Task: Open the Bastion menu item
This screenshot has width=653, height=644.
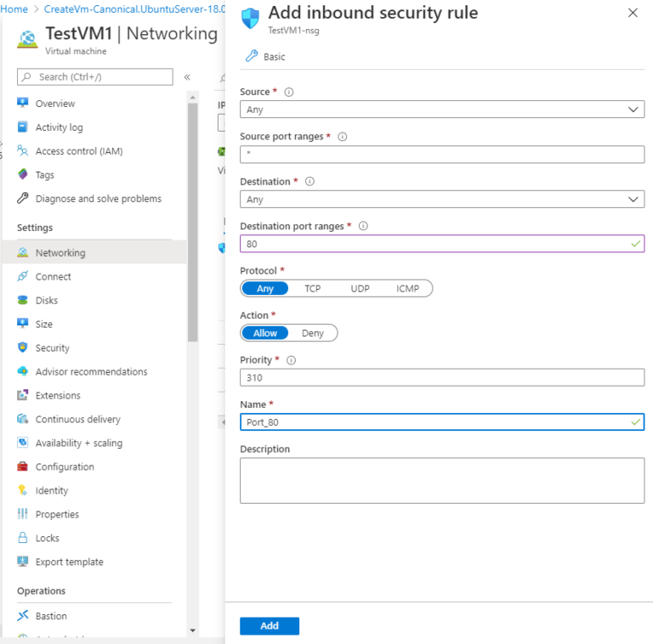Action: click(x=94, y=616)
